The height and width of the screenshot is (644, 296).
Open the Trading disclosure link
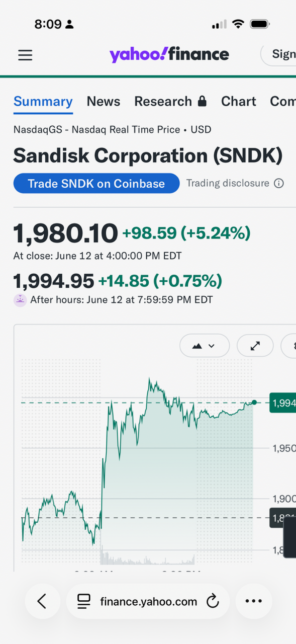coord(228,183)
